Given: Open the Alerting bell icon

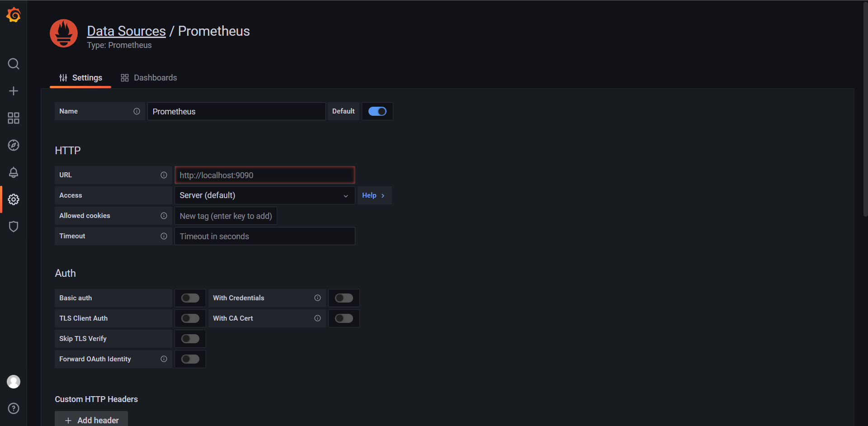Looking at the screenshot, I should pos(14,172).
